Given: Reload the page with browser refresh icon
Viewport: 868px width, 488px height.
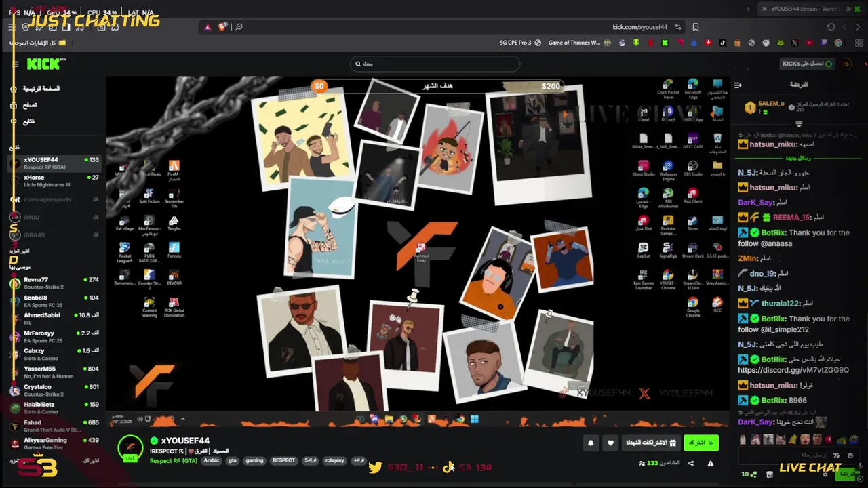Looking at the screenshot, I should [831, 27].
